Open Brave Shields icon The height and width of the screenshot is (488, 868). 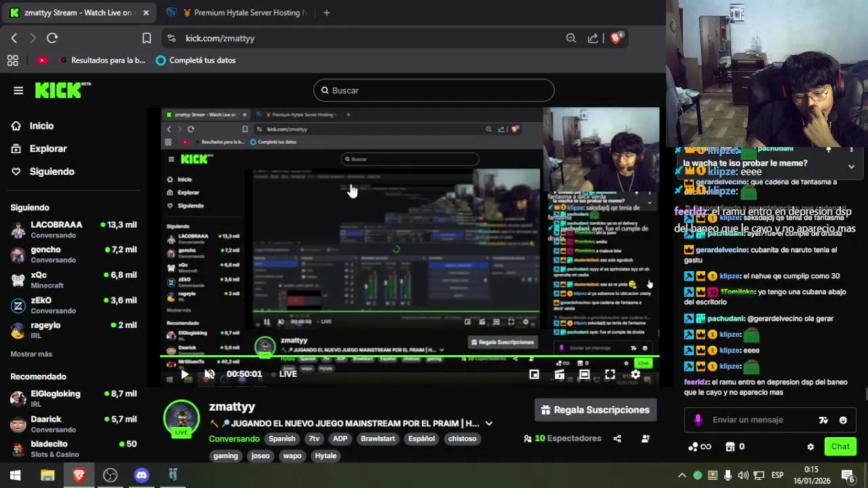pos(616,38)
